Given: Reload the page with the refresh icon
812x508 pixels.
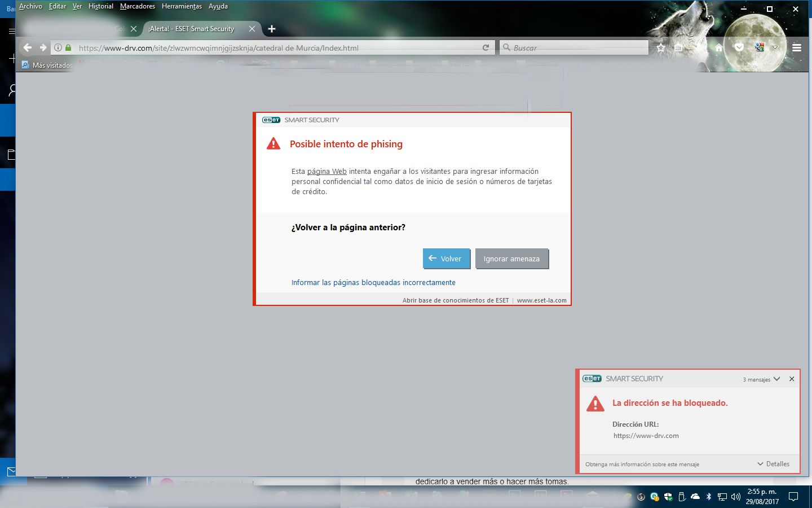Looking at the screenshot, I should [x=486, y=48].
